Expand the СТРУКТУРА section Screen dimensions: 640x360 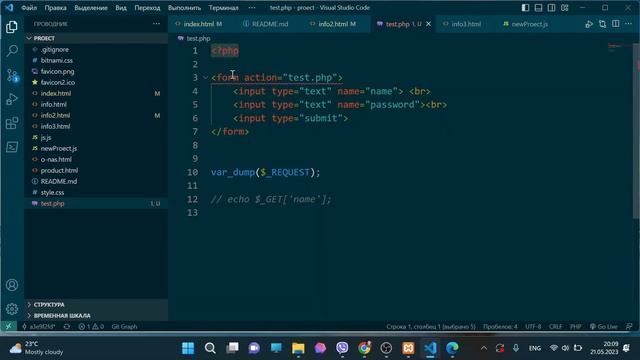[x=96, y=304]
